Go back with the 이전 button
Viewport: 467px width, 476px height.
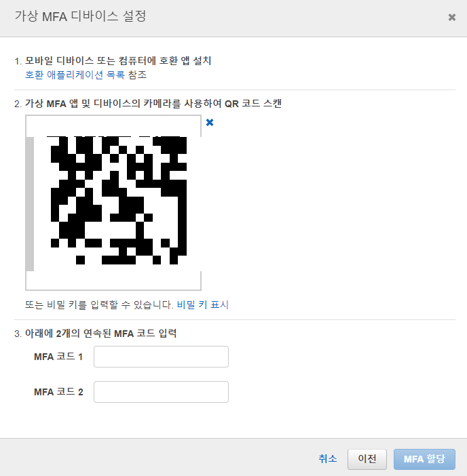point(367,459)
